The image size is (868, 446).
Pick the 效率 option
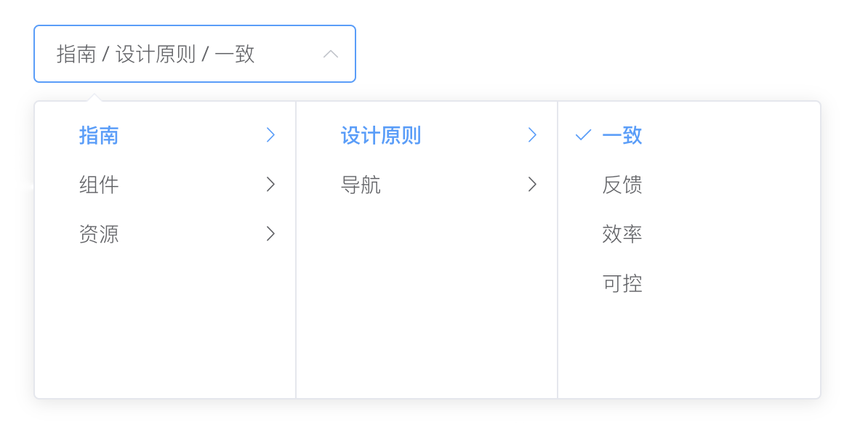tap(622, 235)
